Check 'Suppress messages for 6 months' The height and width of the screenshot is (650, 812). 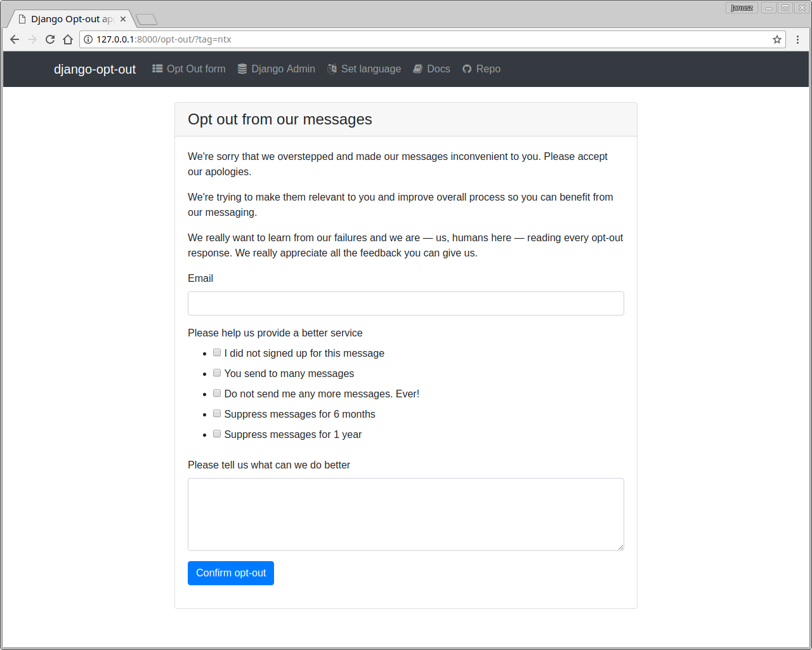point(217,413)
